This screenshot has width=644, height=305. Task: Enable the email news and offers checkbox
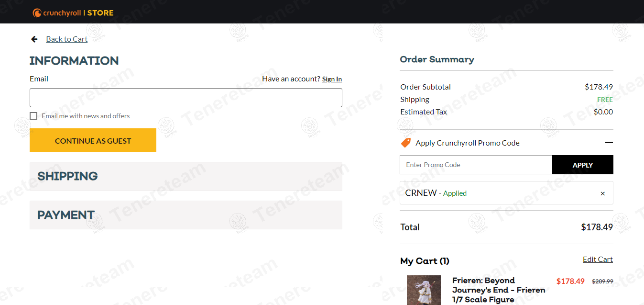click(x=33, y=116)
